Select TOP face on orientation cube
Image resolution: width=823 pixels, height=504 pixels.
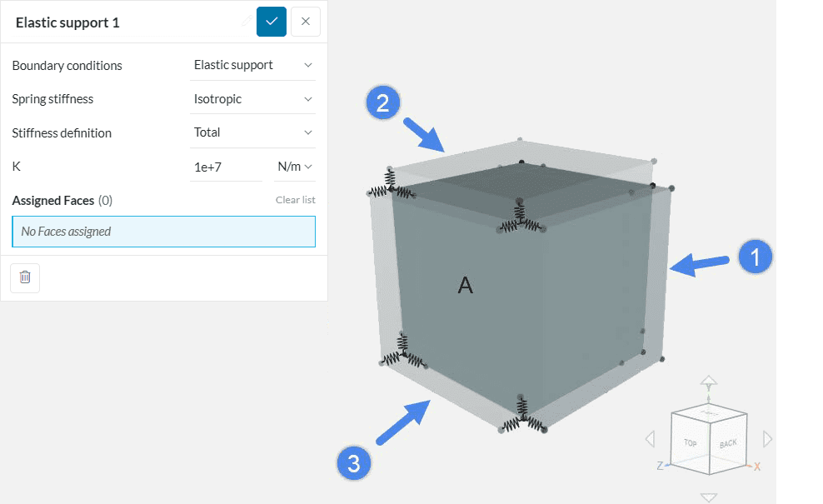pyautogui.click(x=691, y=443)
